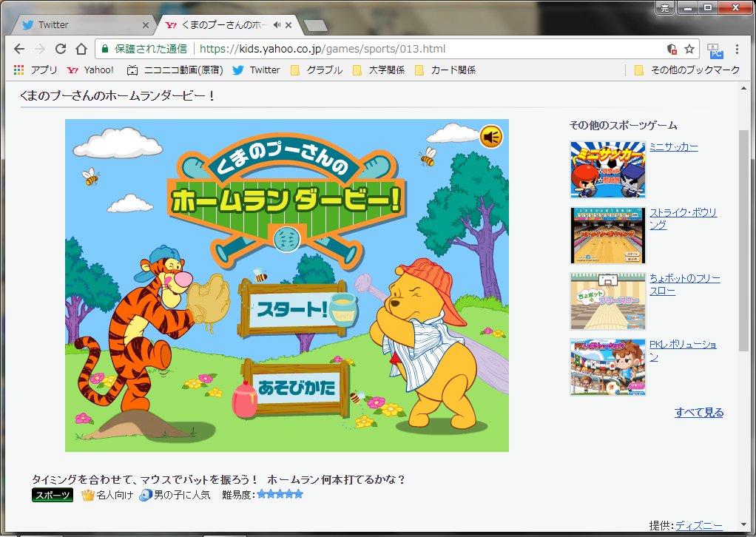Click the PKレボリューション thumbnail
This screenshot has width=756, height=537.
[x=607, y=367]
